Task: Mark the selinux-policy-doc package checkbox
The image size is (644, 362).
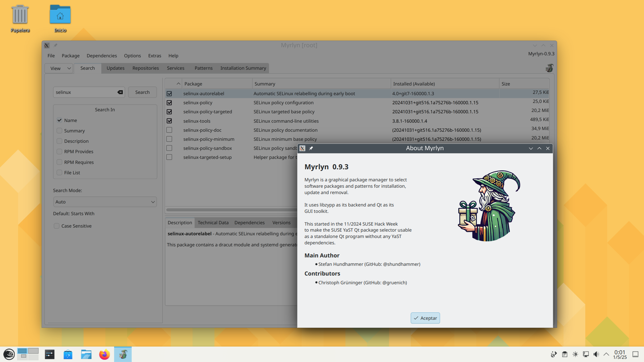Action: coord(169,130)
